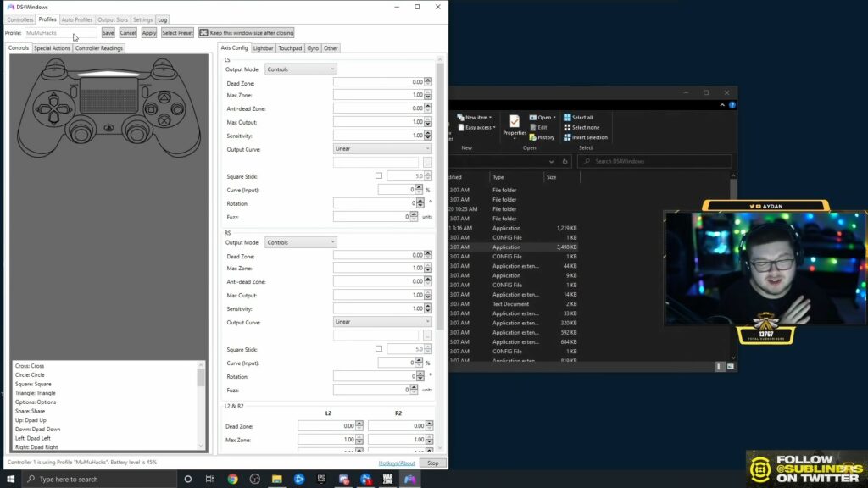Screen dimensions: 868x488
Task: Select the touchpad on the controller image
Action: point(109,95)
